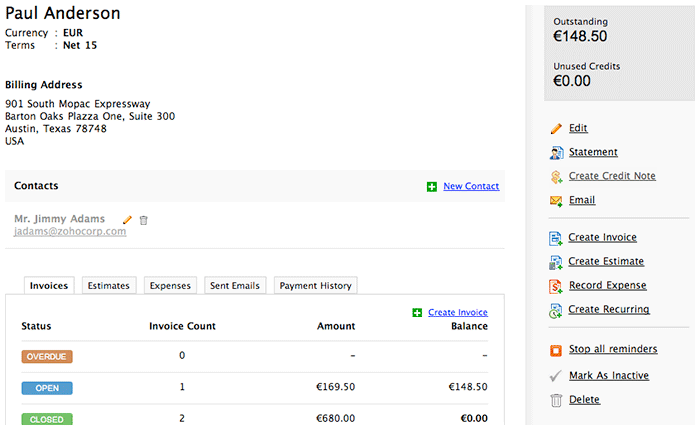
Task: Switch to the Estimates tab
Action: pyautogui.click(x=109, y=286)
